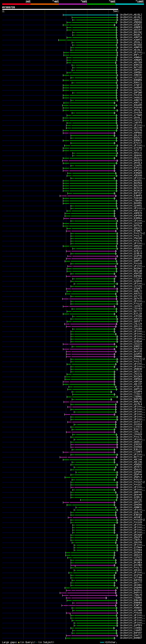The height and width of the screenshot is (644, 146).
Task: Select hit label UniRef100_A8J8L3
Action: [131, 50]
